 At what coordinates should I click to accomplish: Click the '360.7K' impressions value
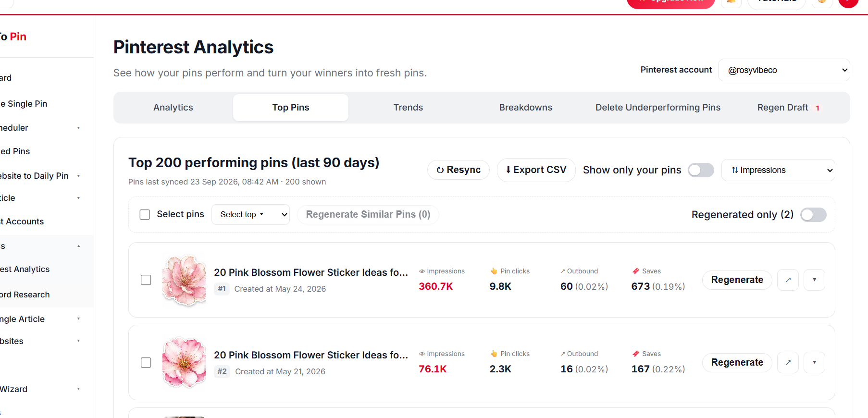[436, 286]
